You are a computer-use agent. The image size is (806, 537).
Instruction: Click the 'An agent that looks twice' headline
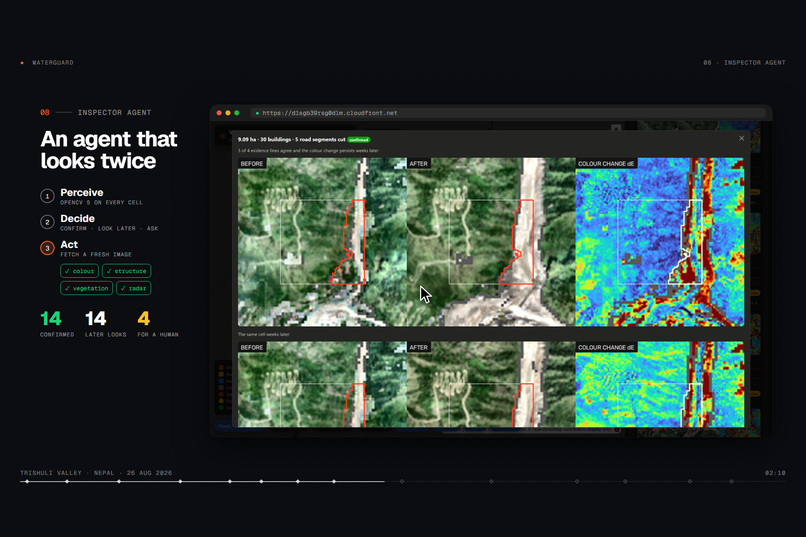pyautogui.click(x=109, y=150)
